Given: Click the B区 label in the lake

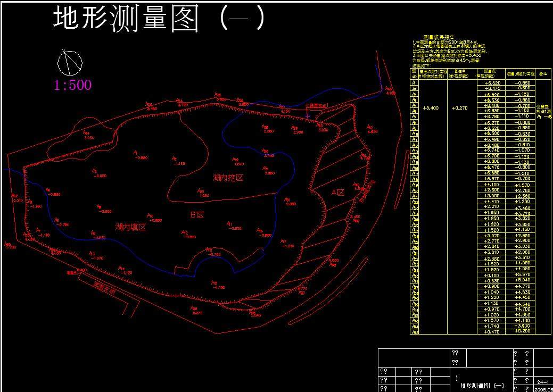Looking at the screenshot, I should [x=197, y=215].
